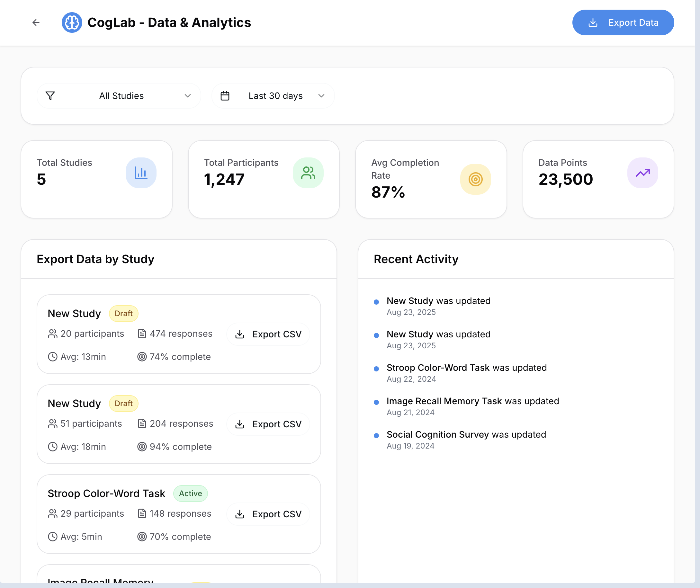Click the purple trending-up icon in Data Points
Image resolution: width=700 pixels, height=588 pixels.
642,173
